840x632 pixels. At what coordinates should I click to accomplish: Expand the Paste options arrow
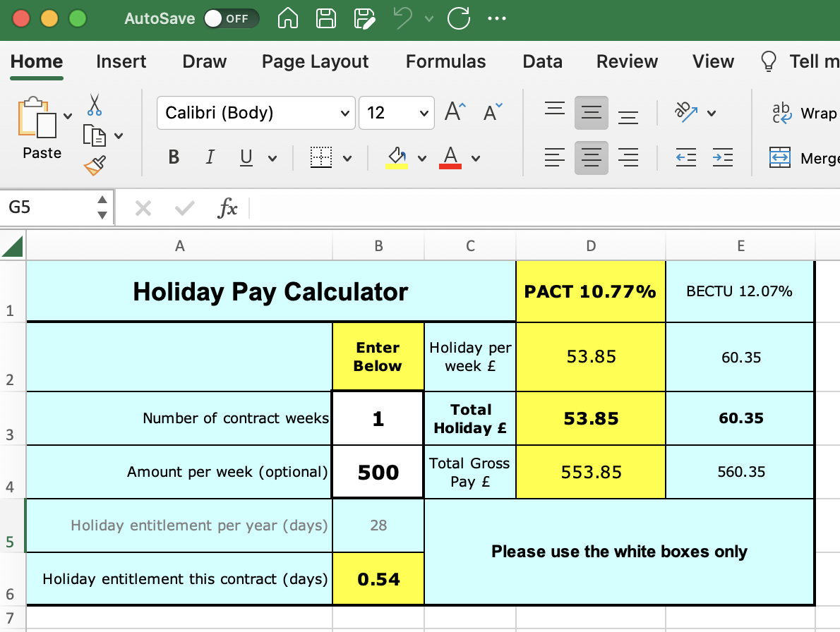(x=68, y=116)
